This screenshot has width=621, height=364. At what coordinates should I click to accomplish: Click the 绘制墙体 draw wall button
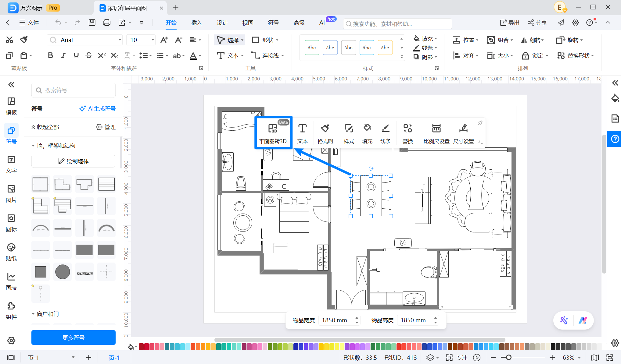tap(74, 161)
